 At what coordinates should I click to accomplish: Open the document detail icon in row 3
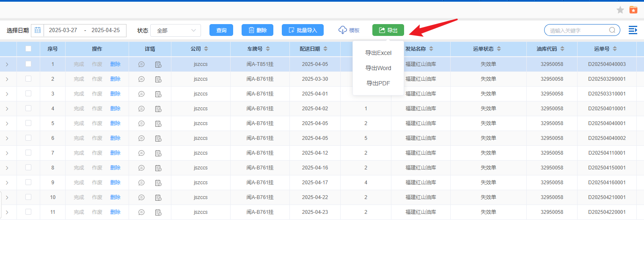[158, 94]
